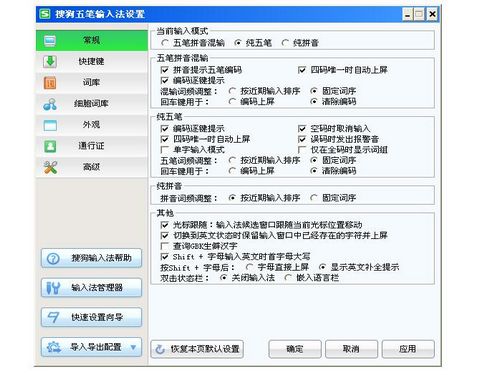The image size is (500, 375).
Task: Enable 查询GBK生僻汉字 checkbox
Action: point(164,246)
